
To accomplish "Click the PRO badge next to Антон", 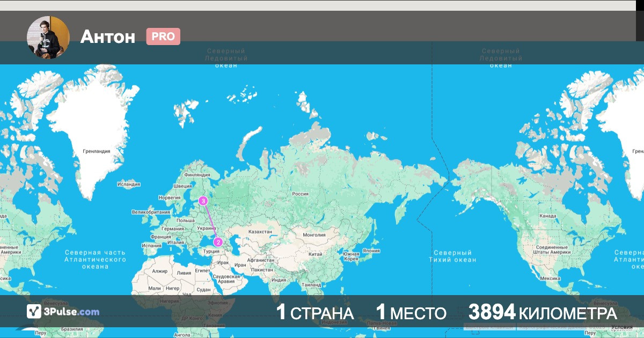I will tap(163, 36).
